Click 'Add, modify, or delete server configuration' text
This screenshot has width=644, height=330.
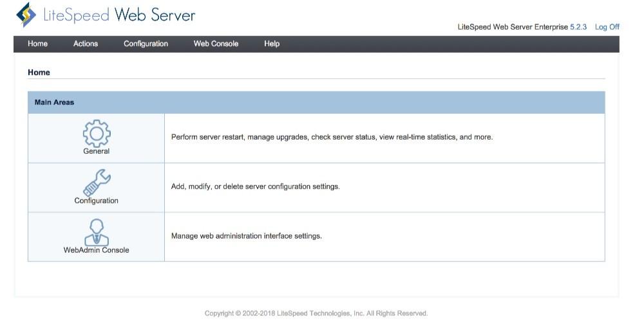[256, 187]
